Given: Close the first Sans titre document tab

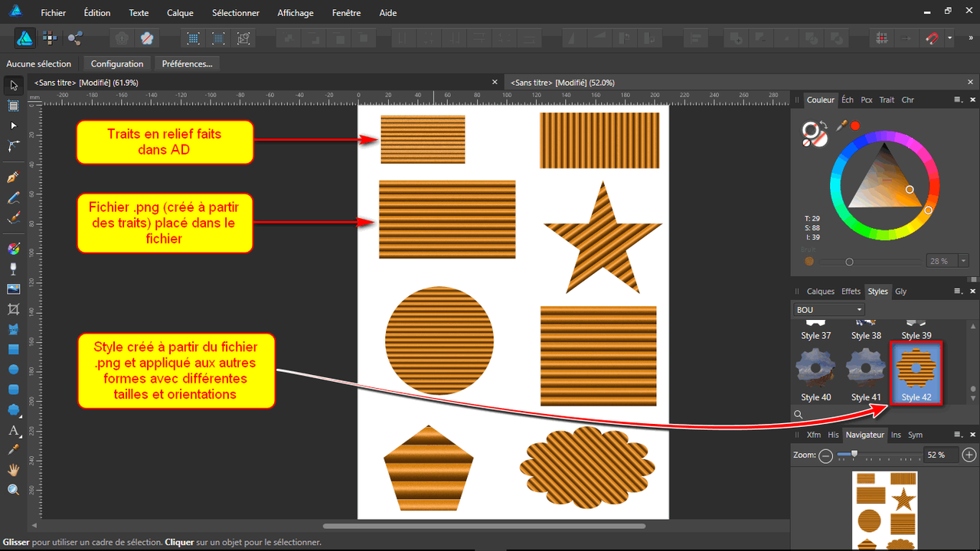Looking at the screenshot, I should pos(495,82).
